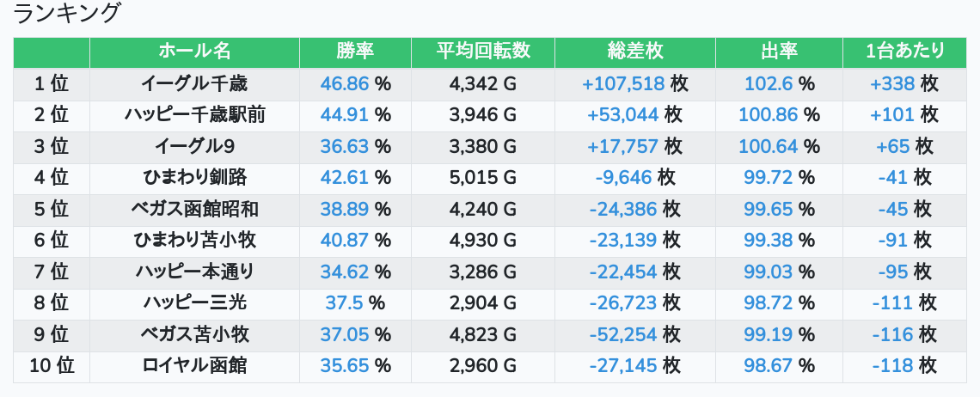This screenshot has width=980, height=397.
Task: Open the ハッピー本通り hall entry
Action: click(194, 272)
